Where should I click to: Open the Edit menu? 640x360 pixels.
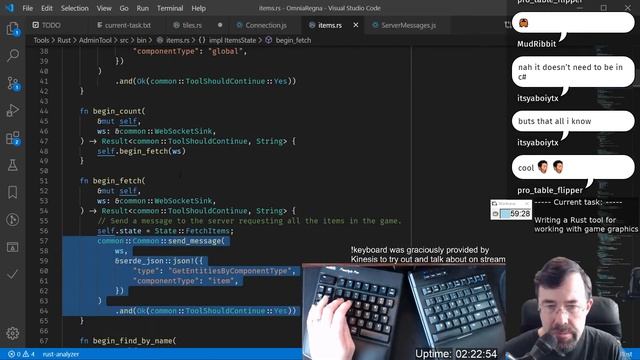click(x=47, y=8)
